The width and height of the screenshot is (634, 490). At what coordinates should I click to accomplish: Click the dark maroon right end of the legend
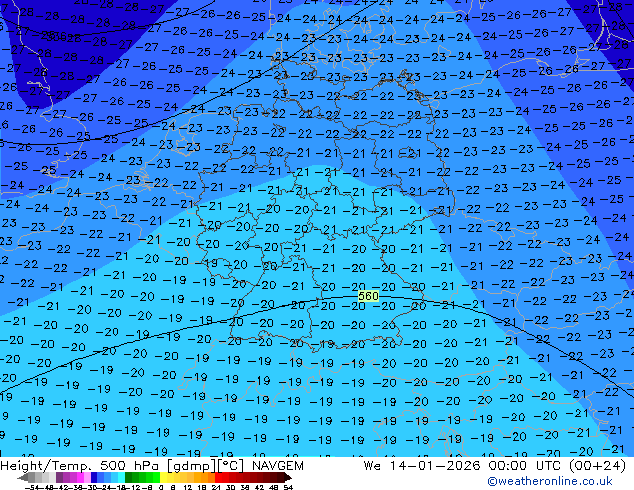(287, 477)
